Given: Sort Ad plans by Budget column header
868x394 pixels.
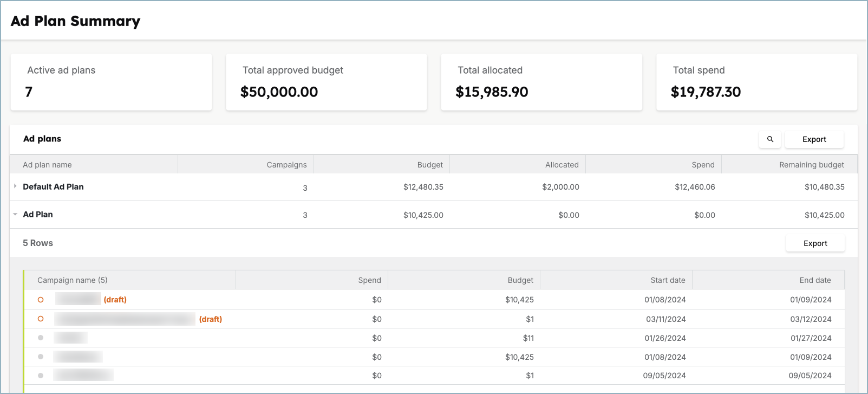Looking at the screenshot, I should [430, 165].
